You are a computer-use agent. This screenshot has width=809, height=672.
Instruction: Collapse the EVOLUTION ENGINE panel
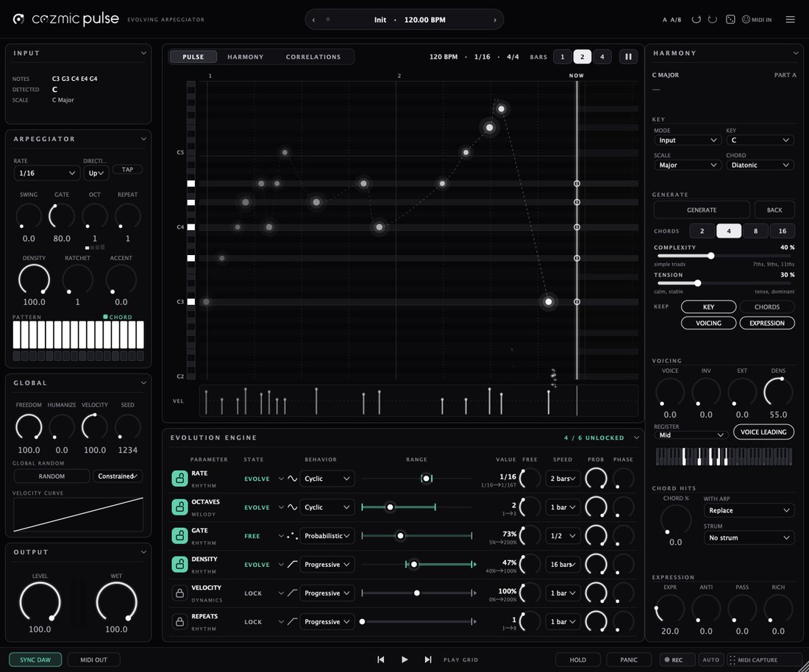(636, 437)
